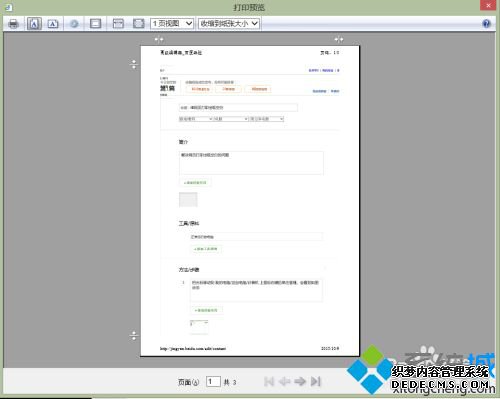The height and width of the screenshot is (399, 500).
Task: Go to the previous page arrow
Action: [284, 381]
